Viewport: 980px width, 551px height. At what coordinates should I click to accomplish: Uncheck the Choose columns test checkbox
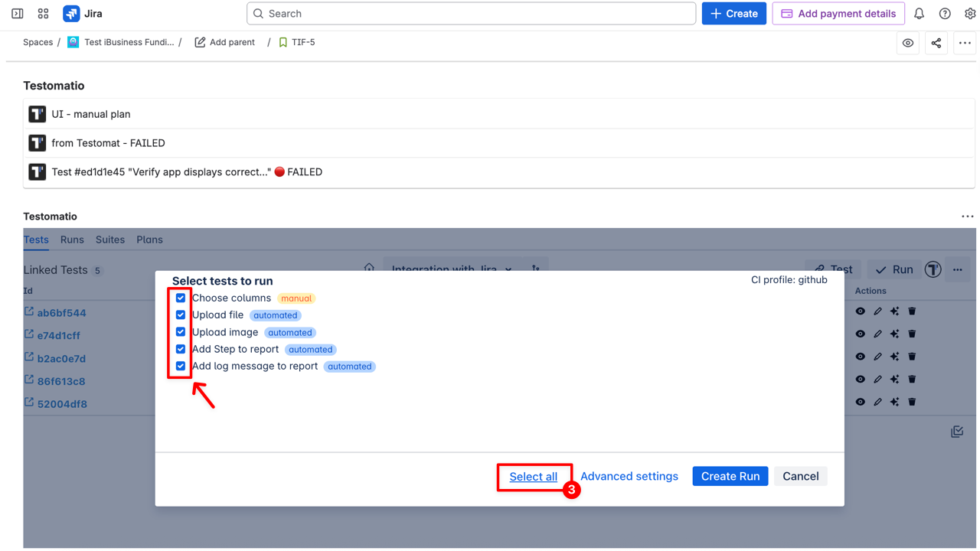(x=181, y=298)
